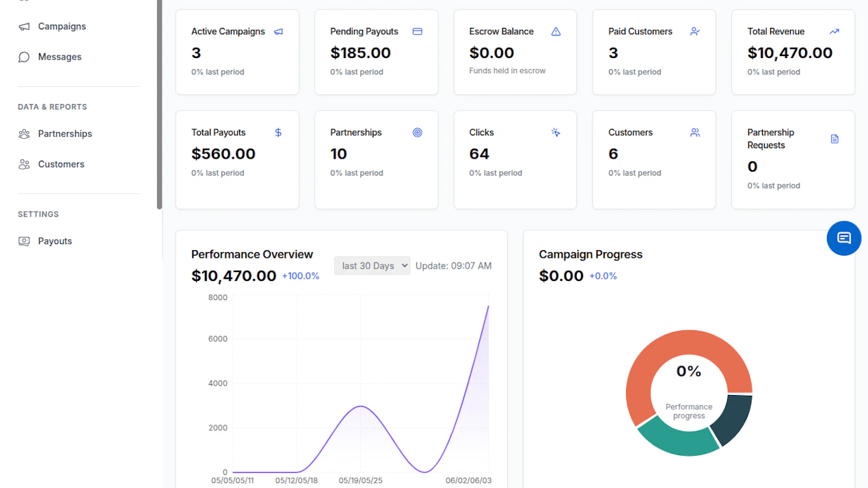The width and height of the screenshot is (868, 488).
Task: Click the sidebar vertical scrollbar
Action: coord(159,104)
